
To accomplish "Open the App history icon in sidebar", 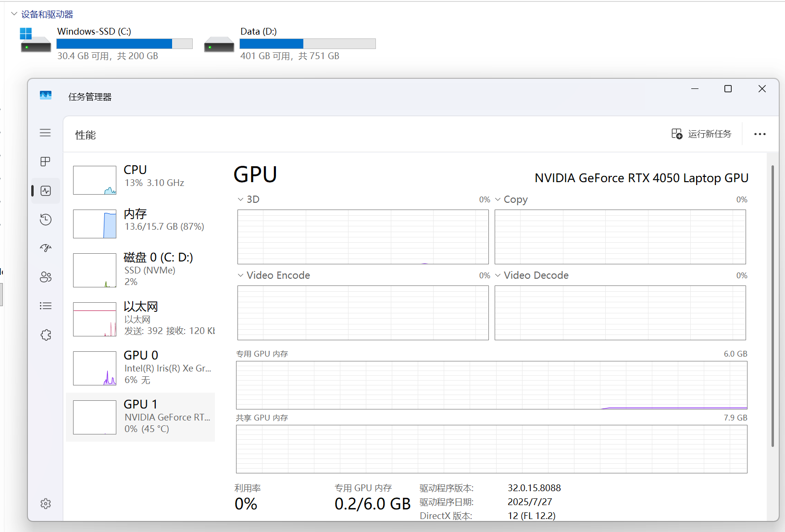I will pos(46,220).
